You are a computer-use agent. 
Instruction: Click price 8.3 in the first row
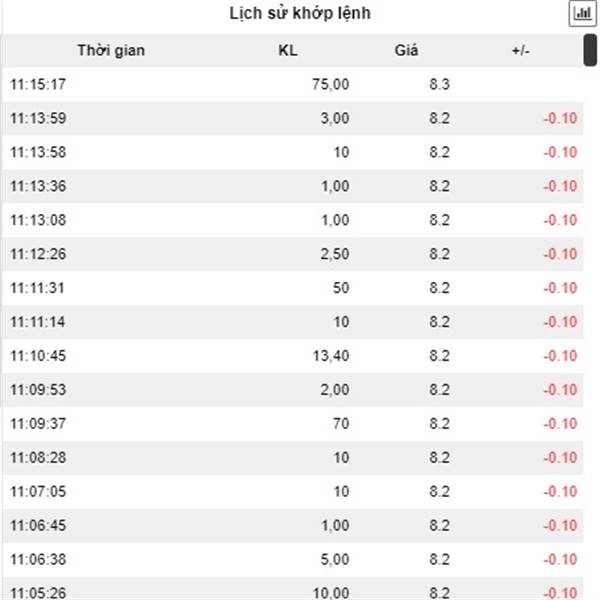point(439,84)
